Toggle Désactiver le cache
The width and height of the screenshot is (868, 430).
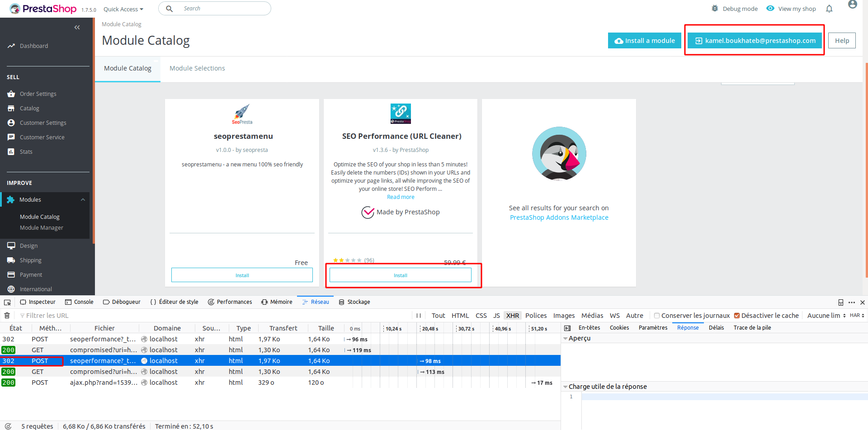coord(736,315)
